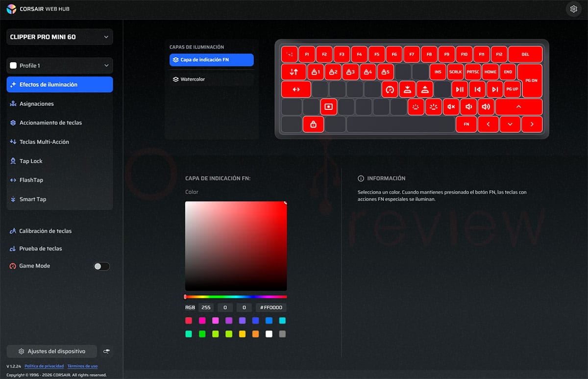Open Política de privacidad link

tap(44, 366)
